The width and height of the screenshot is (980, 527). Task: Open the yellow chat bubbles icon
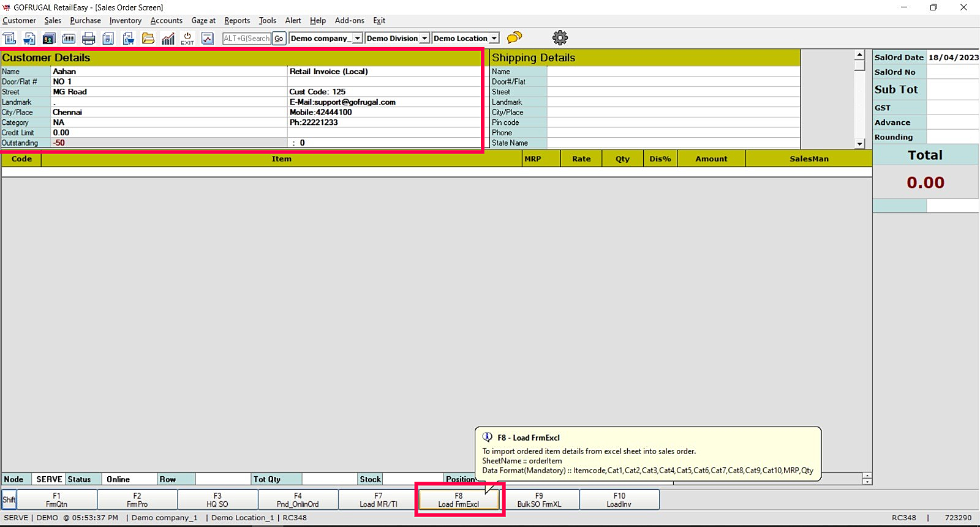(514, 37)
